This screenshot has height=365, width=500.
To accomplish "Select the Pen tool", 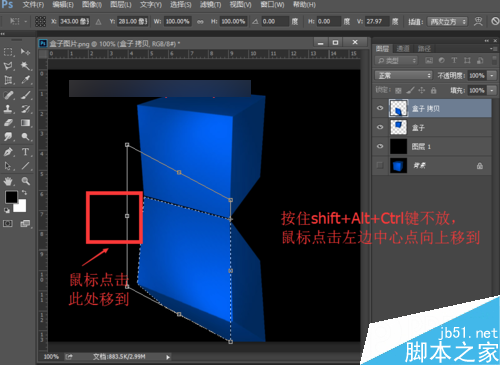I will 8,152.
